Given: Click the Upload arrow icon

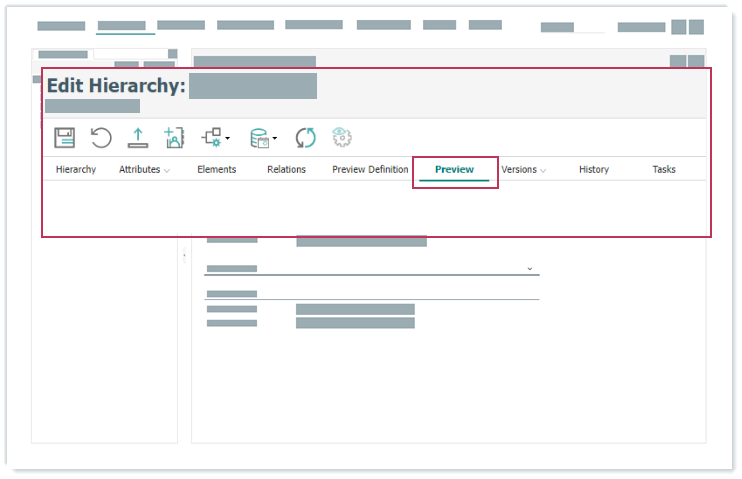Looking at the screenshot, I should 138,138.
